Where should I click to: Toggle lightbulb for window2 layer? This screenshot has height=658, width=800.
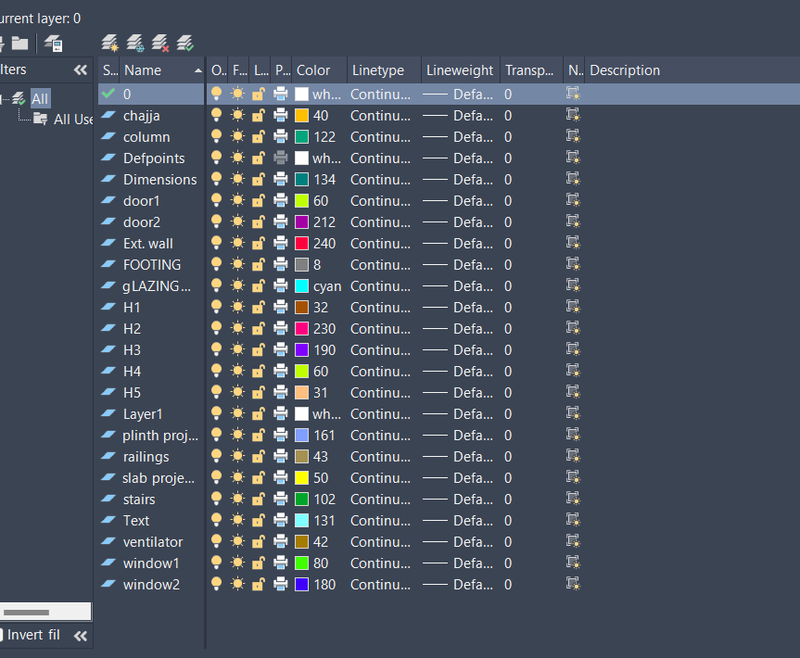tap(216, 584)
